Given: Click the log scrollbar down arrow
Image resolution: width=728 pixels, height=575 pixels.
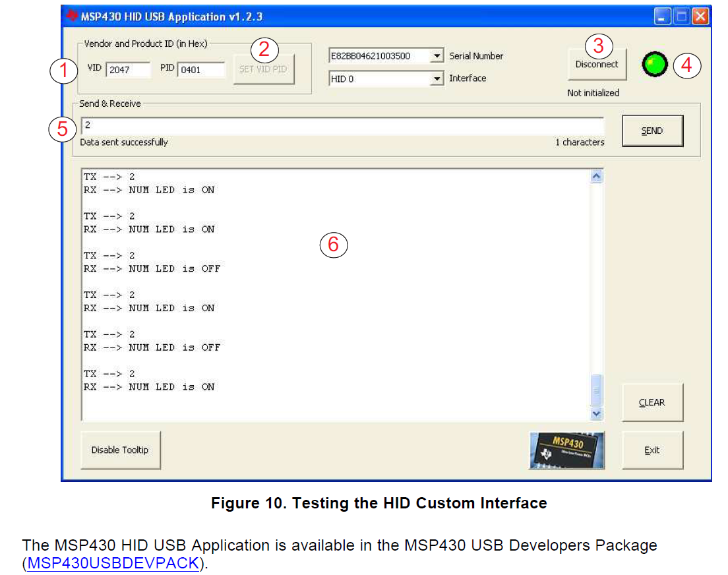Looking at the screenshot, I should [597, 413].
